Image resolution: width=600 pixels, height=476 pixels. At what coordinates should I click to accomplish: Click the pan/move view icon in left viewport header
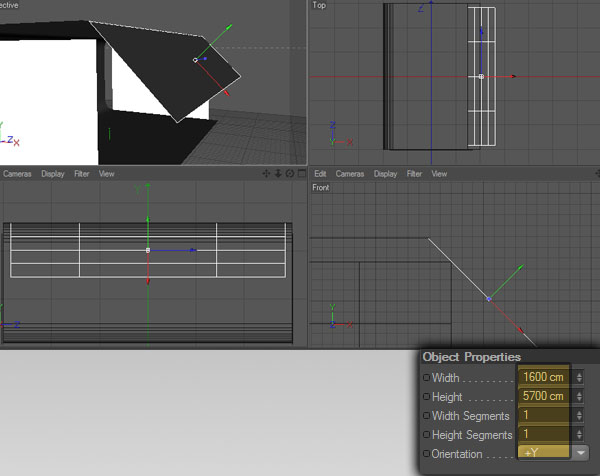point(266,174)
